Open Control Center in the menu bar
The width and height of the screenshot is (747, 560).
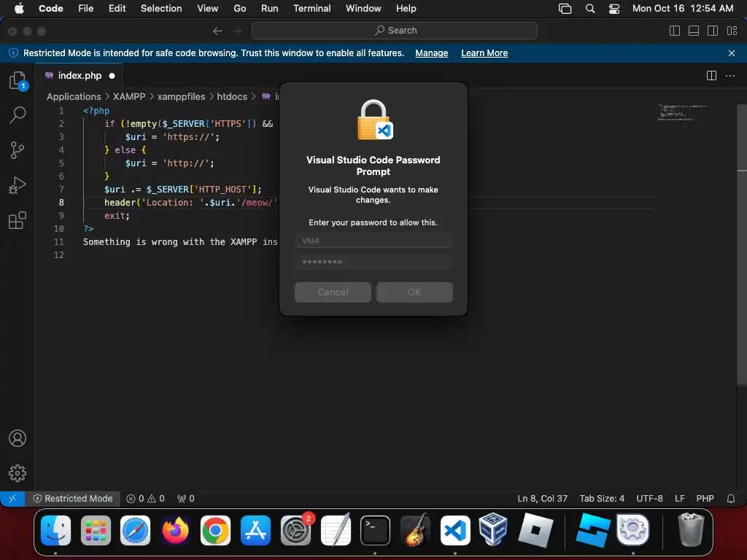click(x=614, y=9)
